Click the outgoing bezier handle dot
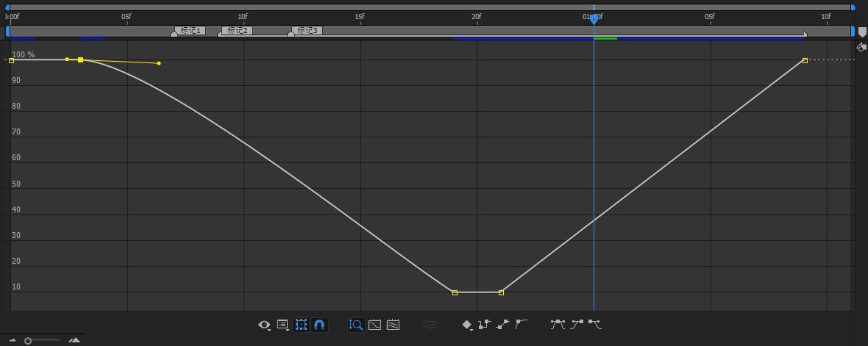The height and width of the screenshot is (346, 868). [159, 64]
